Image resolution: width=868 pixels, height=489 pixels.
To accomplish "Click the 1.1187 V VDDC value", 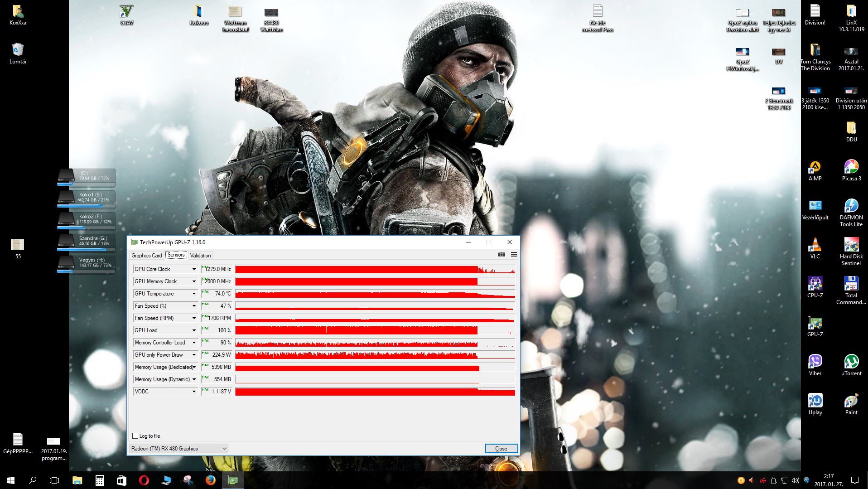I will tap(217, 392).
